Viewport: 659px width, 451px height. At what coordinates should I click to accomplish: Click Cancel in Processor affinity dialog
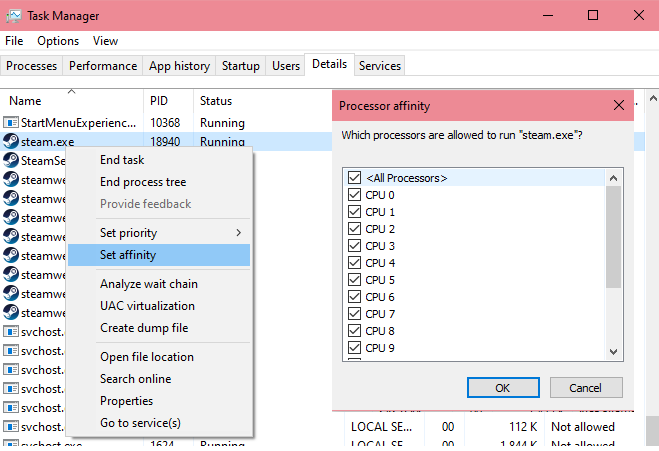pyautogui.click(x=586, y=388)
